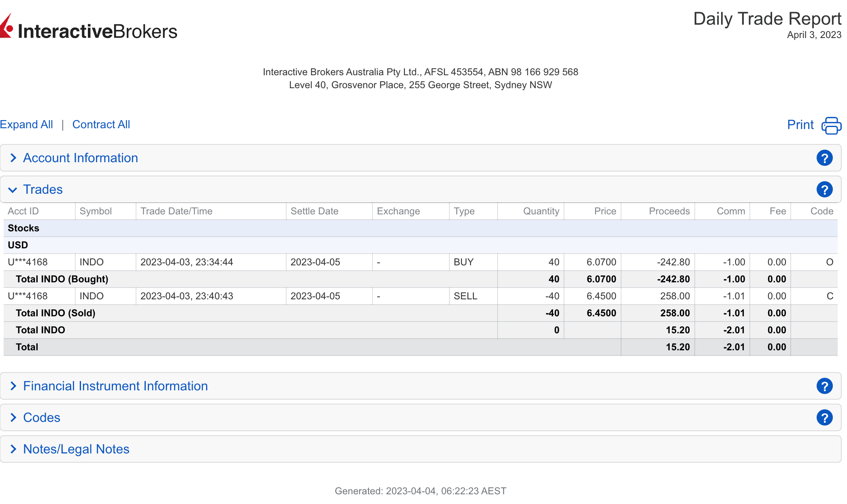Expand the Codes section

coord(41,418)
